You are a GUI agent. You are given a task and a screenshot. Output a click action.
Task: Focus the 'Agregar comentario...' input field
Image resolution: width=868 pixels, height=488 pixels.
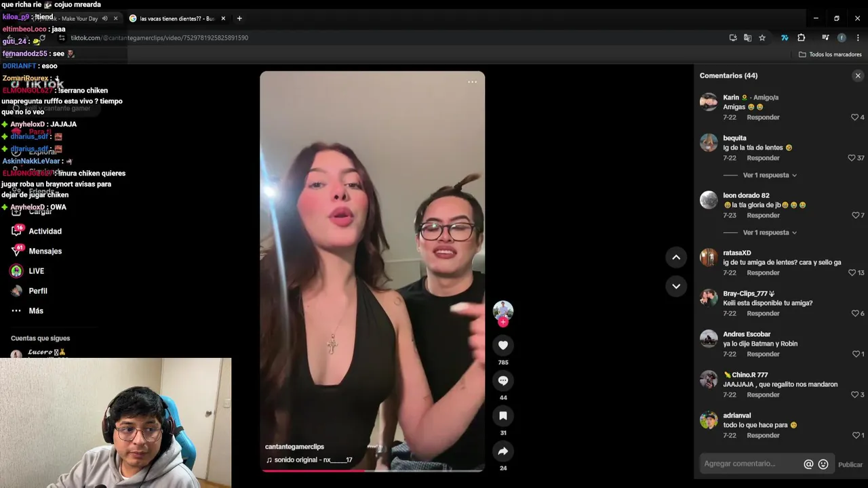click(x=751, y=464)
